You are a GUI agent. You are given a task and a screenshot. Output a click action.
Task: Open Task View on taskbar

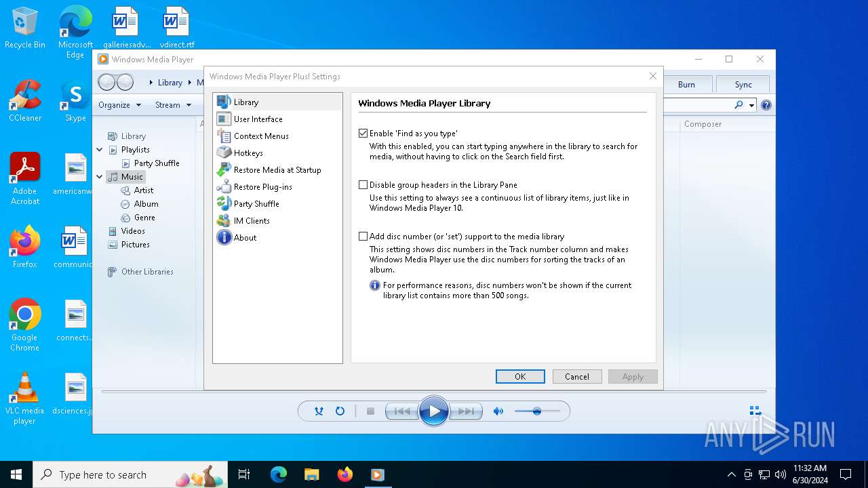tap(244, 474)
